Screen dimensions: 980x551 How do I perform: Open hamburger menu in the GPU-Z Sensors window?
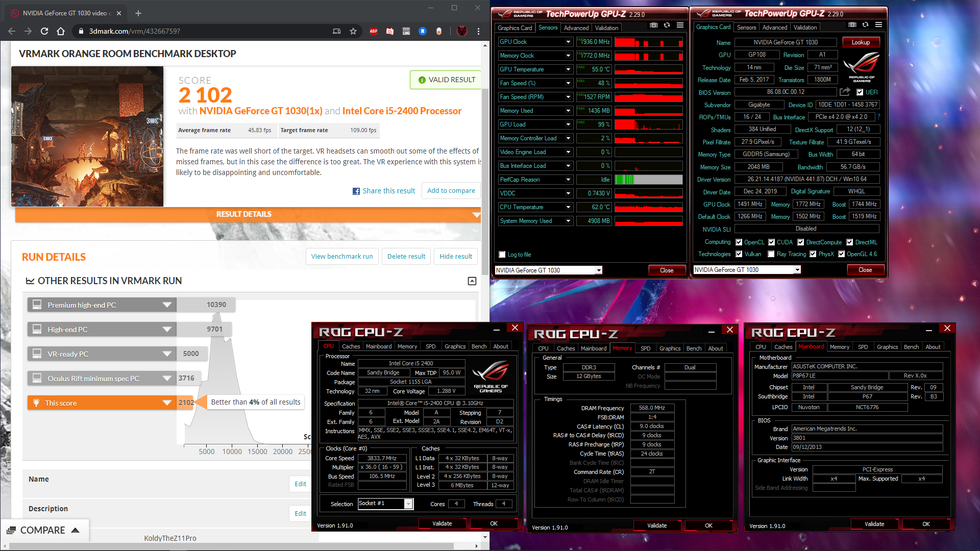click(680, 25)
